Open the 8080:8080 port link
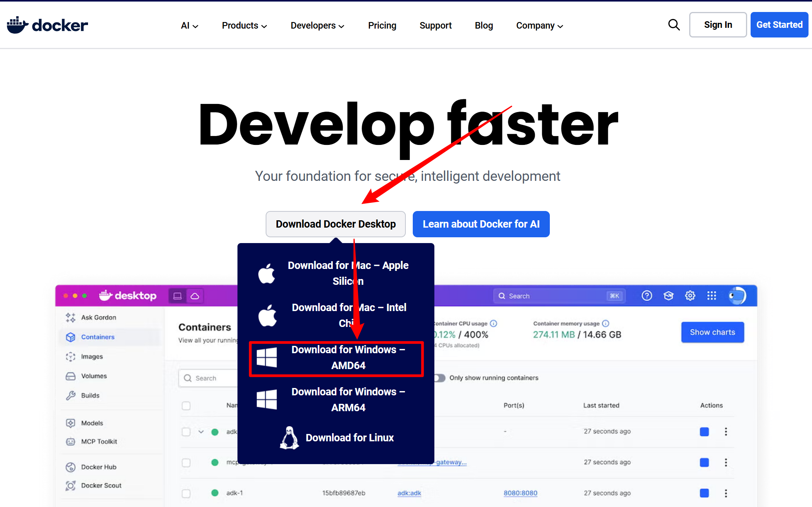 pyautogui.click(x=520, y=493)
